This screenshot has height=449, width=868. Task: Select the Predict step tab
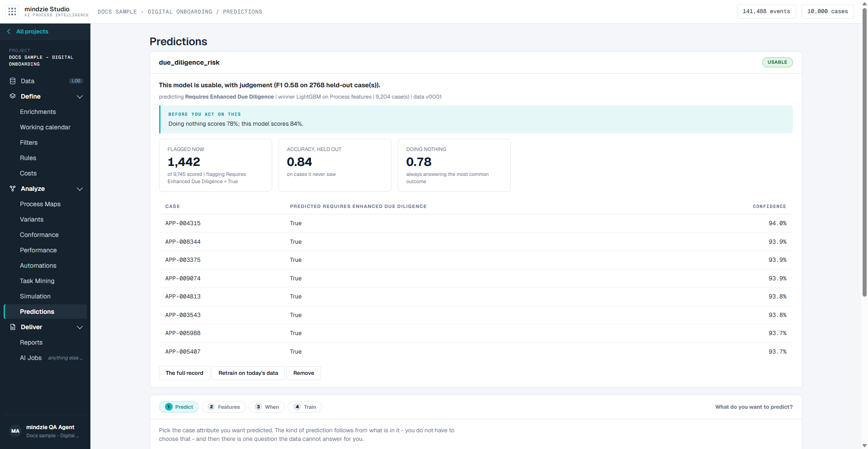point(179,407)
